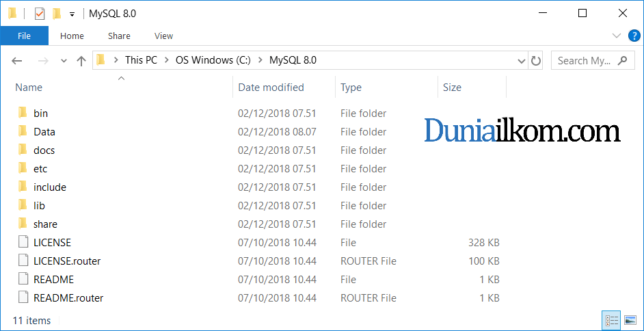Viewport: 644px width, 331px height.
Task: Click the include folder name
Action: click(50, 187)
